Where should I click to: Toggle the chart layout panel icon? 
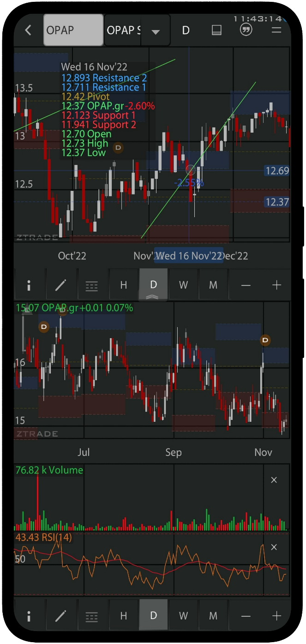coord(216,30)
